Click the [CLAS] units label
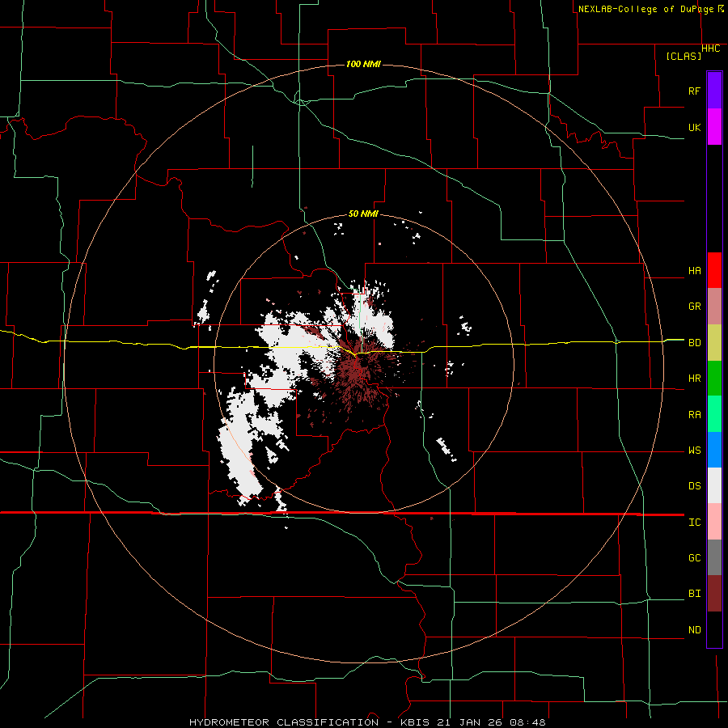This screenshot has height=728, width=728. pos(684,57)
